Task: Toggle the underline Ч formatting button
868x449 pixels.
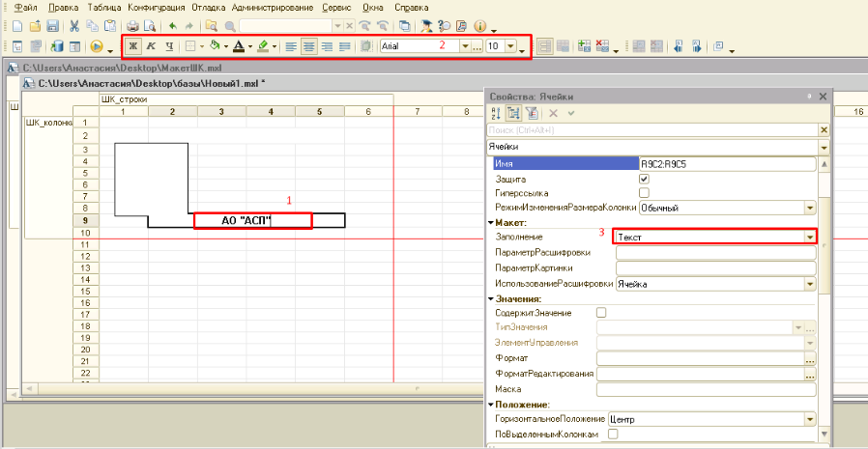Action: click(169, 47)
